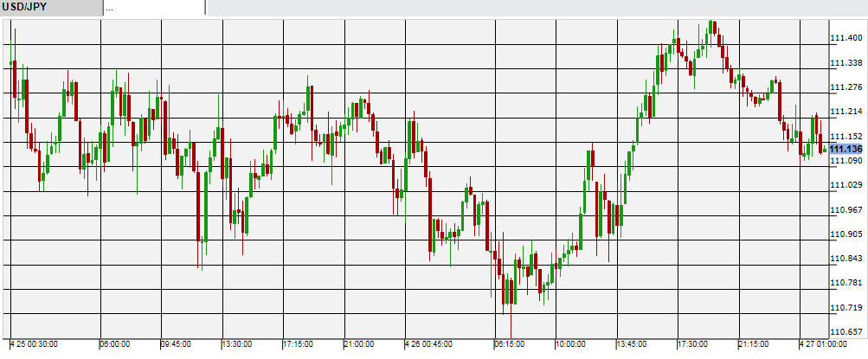Select the 110.719 price axis label

846,308
